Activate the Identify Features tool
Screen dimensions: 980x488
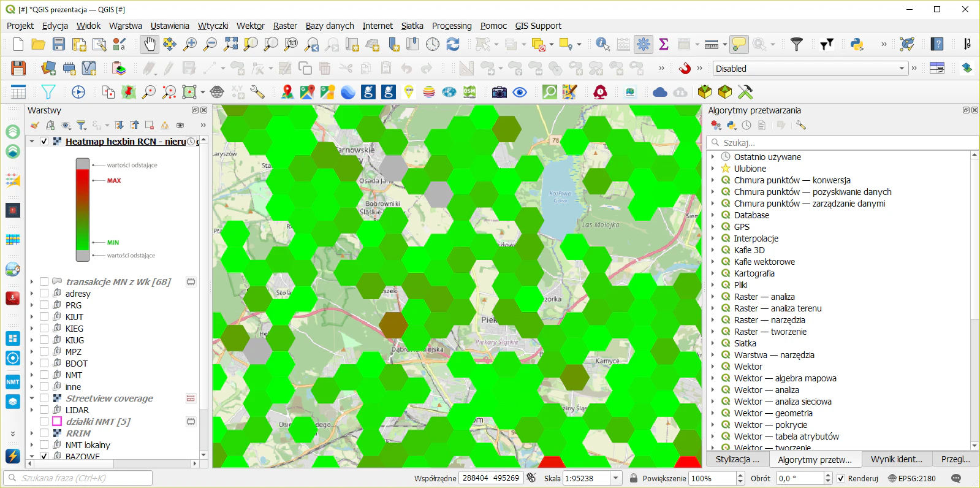[602, 44]
